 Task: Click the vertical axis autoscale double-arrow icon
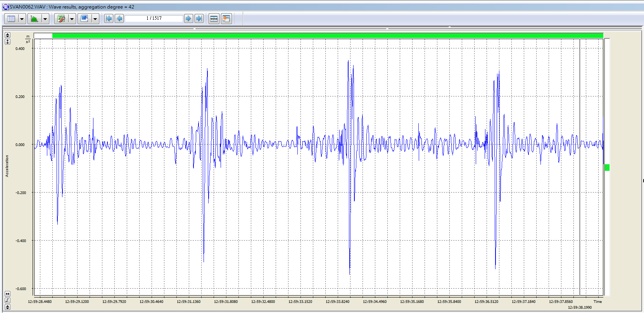(x=7, y=41)
